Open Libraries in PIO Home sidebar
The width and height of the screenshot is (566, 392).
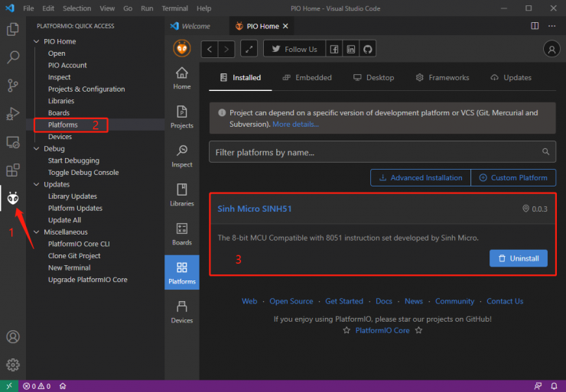[x=182, y=195]
